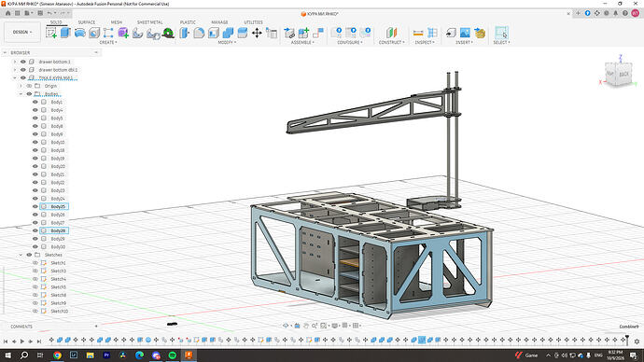Open File Explorer from the taskbar

coord(90,355)
